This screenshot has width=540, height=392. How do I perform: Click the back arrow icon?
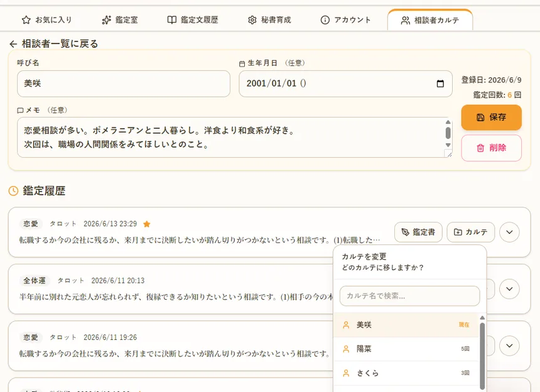[x=13, y=44]
